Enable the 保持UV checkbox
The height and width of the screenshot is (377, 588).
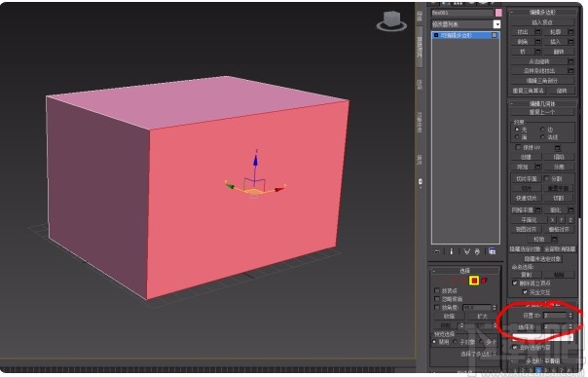click(x=518, y=147)
